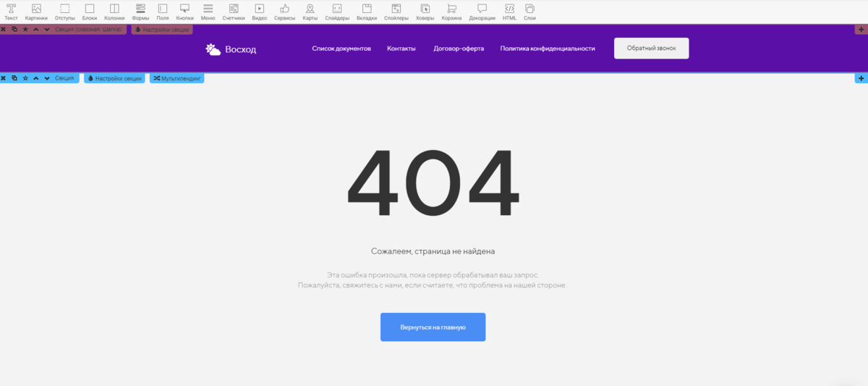Move the header section up

tap(36, 30)
